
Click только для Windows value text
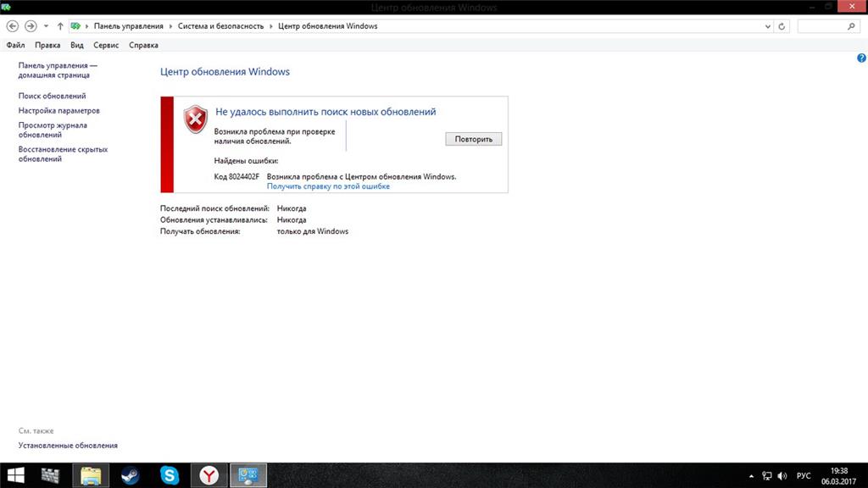coord(313,231)
